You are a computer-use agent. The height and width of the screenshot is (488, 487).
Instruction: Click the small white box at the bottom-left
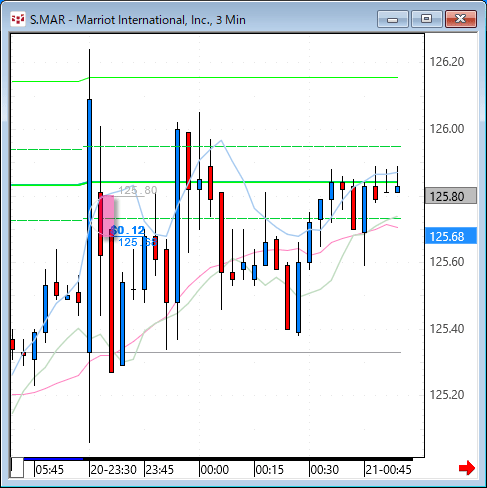point(17,468)
